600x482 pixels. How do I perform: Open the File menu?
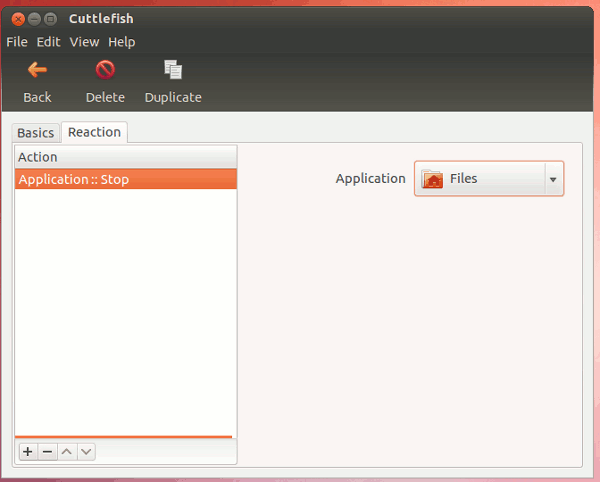[x=17, y=42]
